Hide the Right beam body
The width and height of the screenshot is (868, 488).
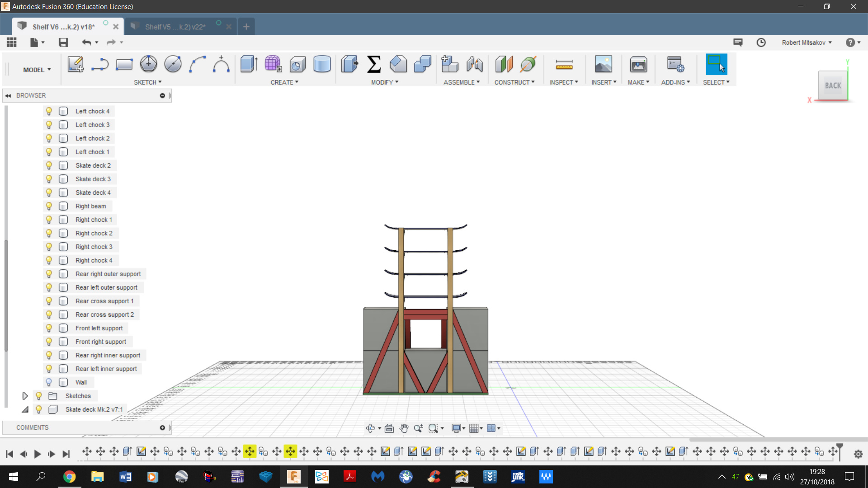pos(49,206)
